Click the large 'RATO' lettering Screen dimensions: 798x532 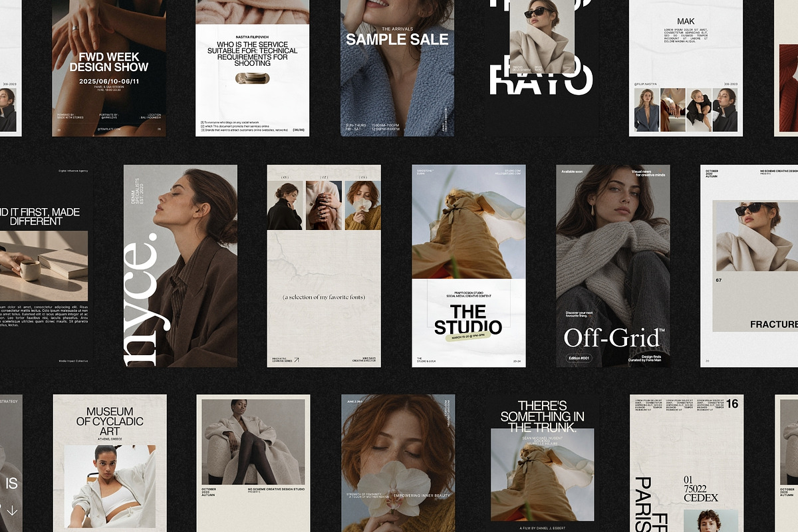click(540, 79)
